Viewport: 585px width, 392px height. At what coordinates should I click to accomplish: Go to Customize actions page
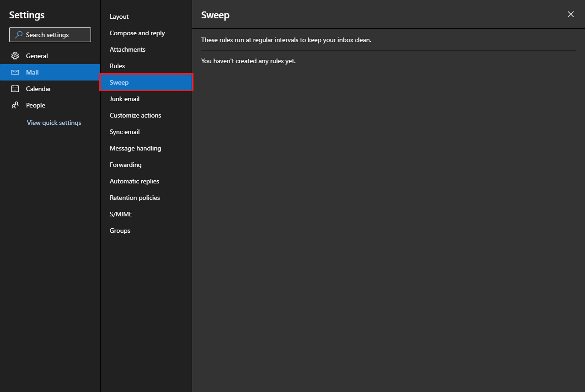(146, 115)
